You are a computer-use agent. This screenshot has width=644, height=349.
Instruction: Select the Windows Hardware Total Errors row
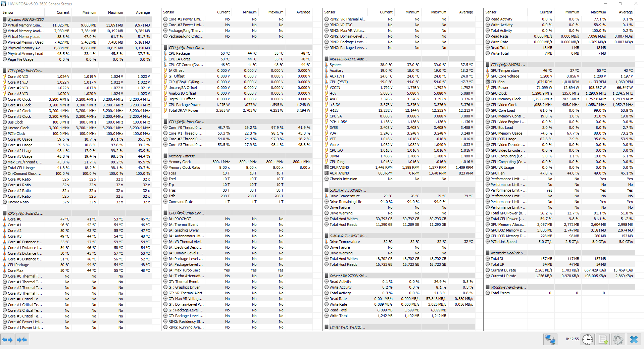tap(500, 293)
